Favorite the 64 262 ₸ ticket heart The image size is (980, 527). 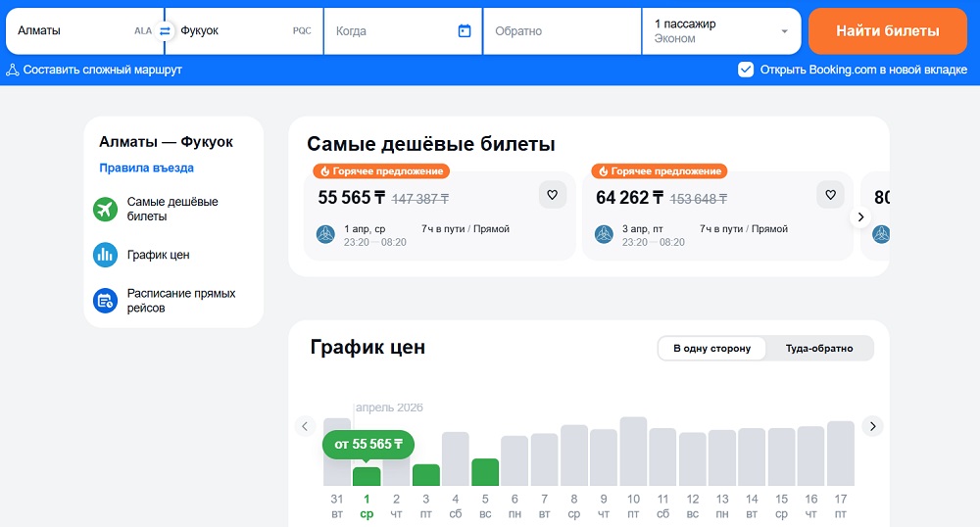point(830,195)
